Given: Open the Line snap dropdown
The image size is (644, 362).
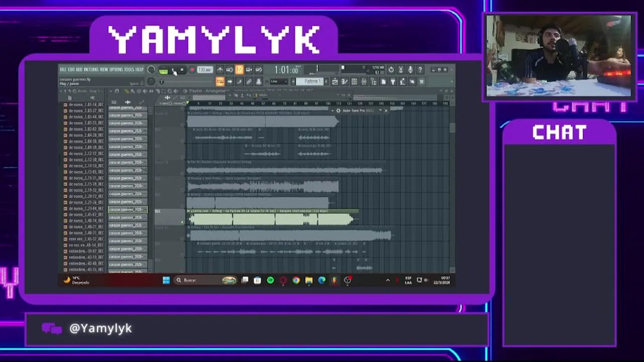Looking at the screenshot, I should click(279, 81).
